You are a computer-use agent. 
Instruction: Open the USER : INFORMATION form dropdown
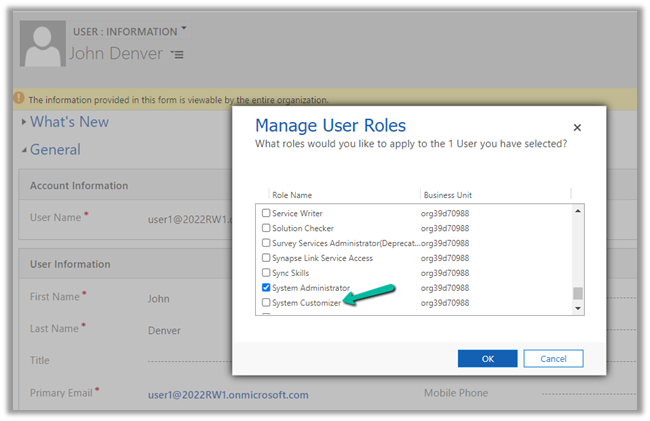coord(184,31)
